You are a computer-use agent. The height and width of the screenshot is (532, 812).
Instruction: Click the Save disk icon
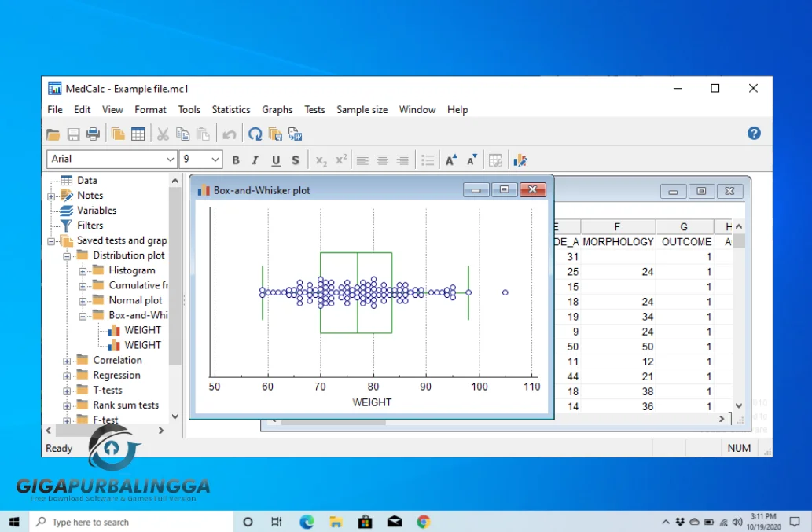[x=73, y=134]
